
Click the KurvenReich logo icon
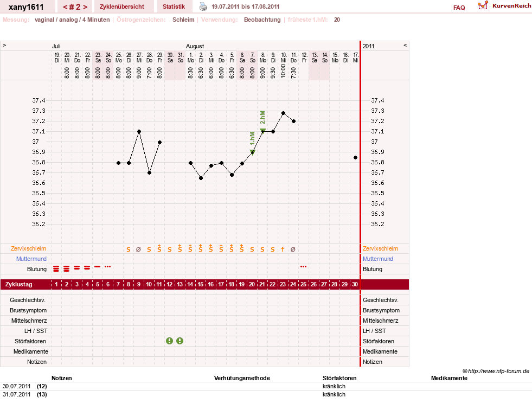pos(483,5)
